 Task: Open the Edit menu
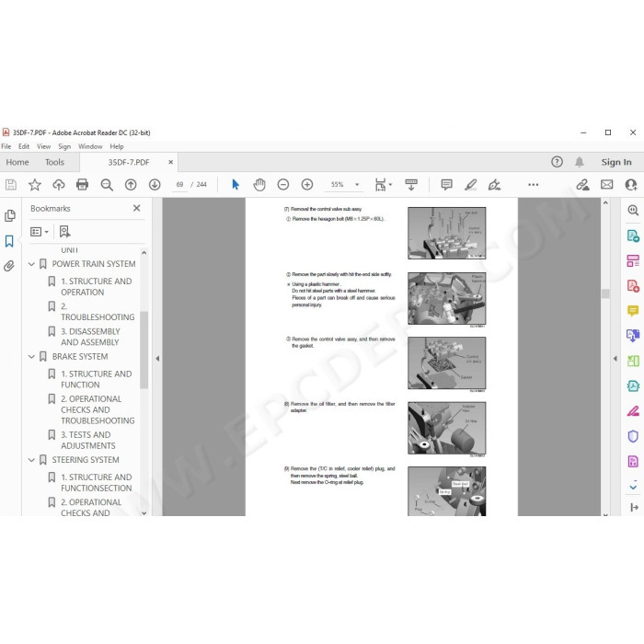coord(24,146)
